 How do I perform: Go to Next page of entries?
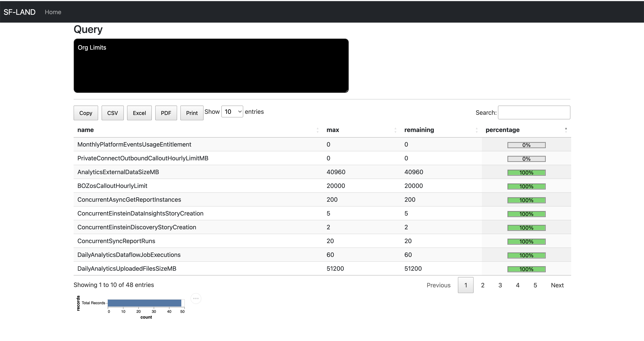557,285
